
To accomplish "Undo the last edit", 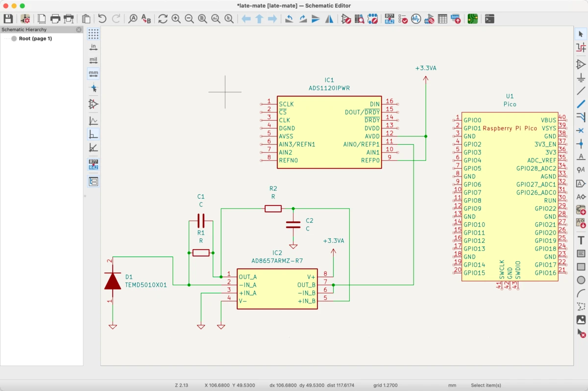I will [x=102, y=19].
